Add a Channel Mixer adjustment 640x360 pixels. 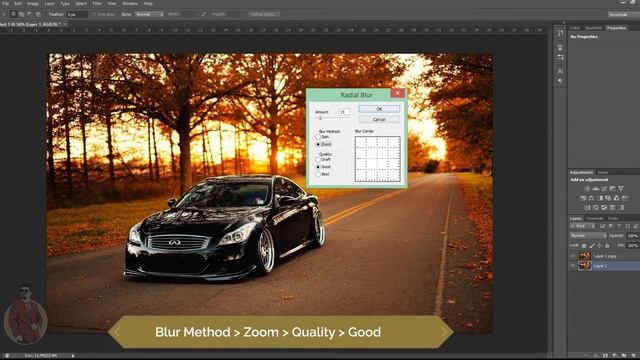tap(616, 198)
